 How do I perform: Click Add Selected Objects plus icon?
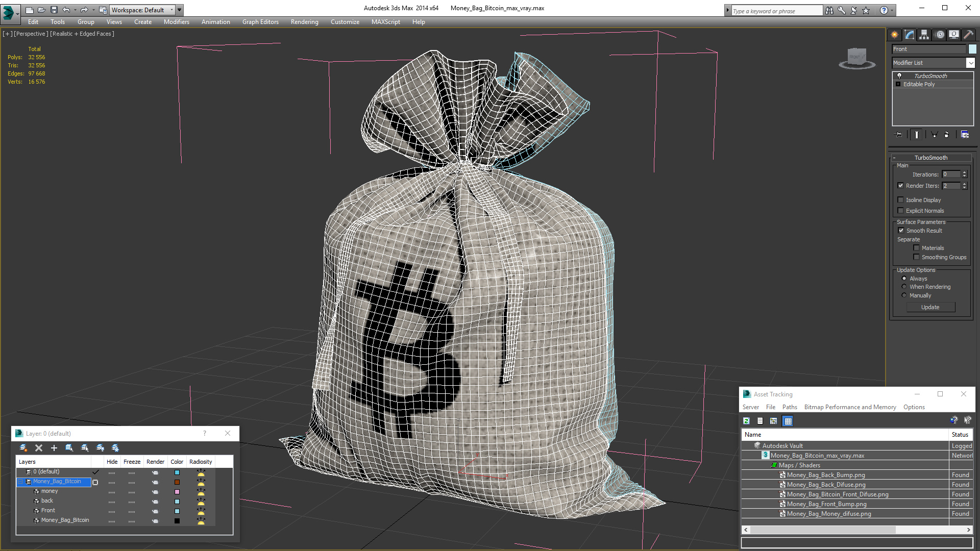tap(54, 448)
